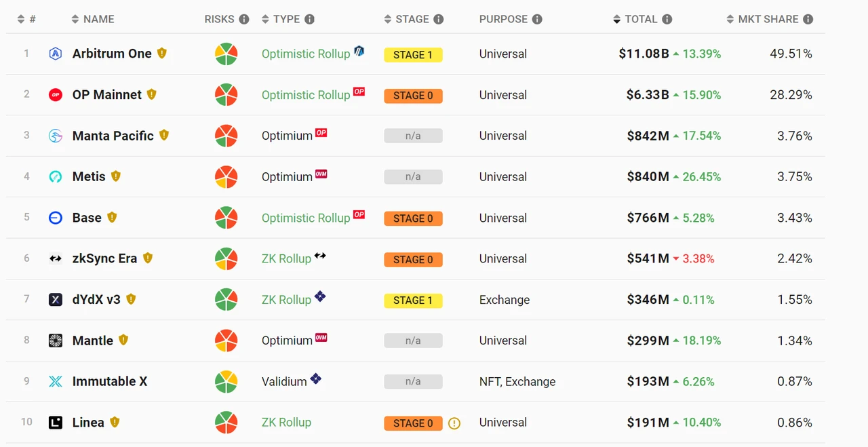Click the OP stack icon in OP Mainnet's type

359,92
